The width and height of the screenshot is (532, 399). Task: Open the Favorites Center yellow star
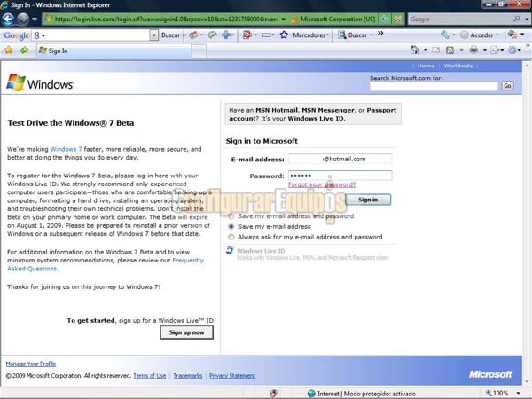point(9,51)
